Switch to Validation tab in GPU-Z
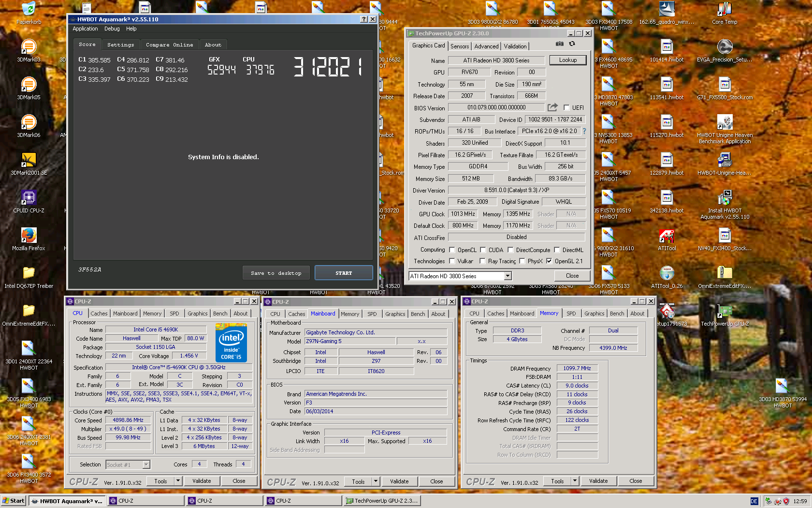This screenshot has width=812, height=508. click(x=515, y=46)
